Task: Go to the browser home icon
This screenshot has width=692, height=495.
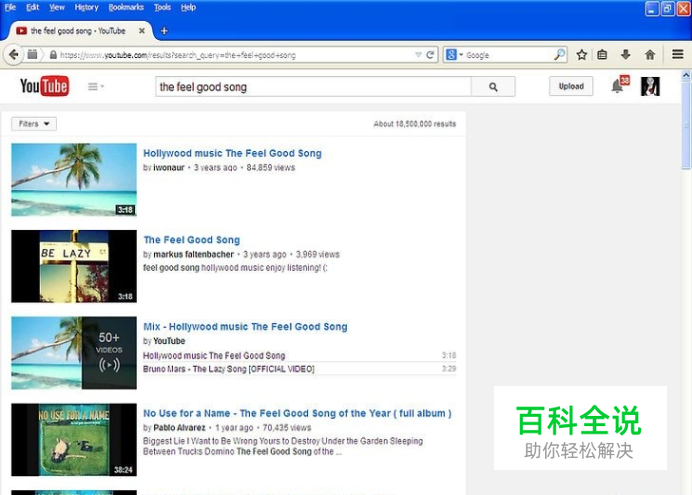Action: coord(650,55)
